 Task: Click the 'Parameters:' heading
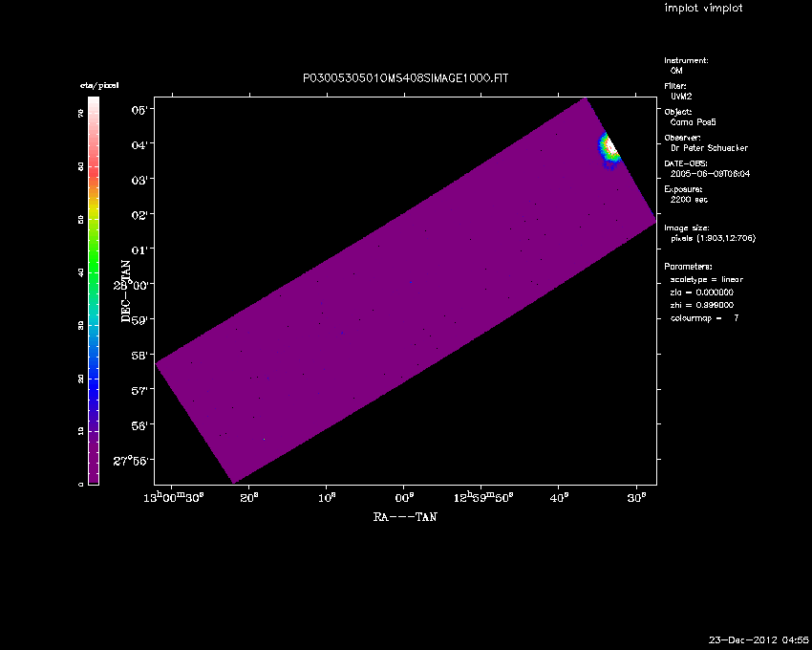688,267
